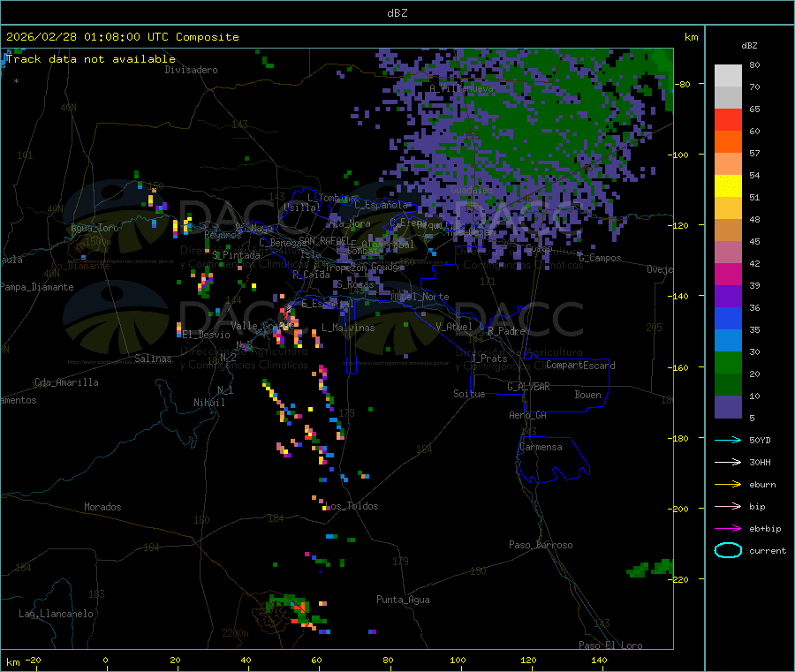Screen dimensions: 795x672
Task: Click the 'R_Padre' map label
Action: pos(506,331)
